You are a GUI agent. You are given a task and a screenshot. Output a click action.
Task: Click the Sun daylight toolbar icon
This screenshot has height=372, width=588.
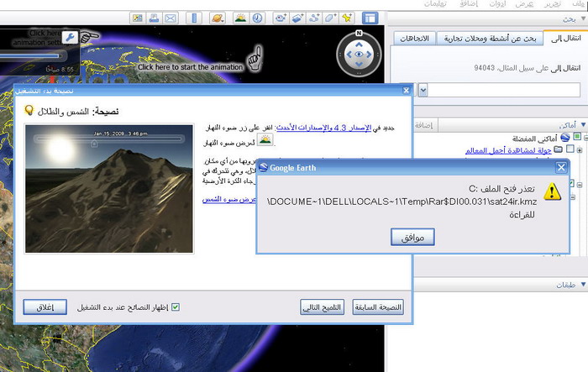240,18
